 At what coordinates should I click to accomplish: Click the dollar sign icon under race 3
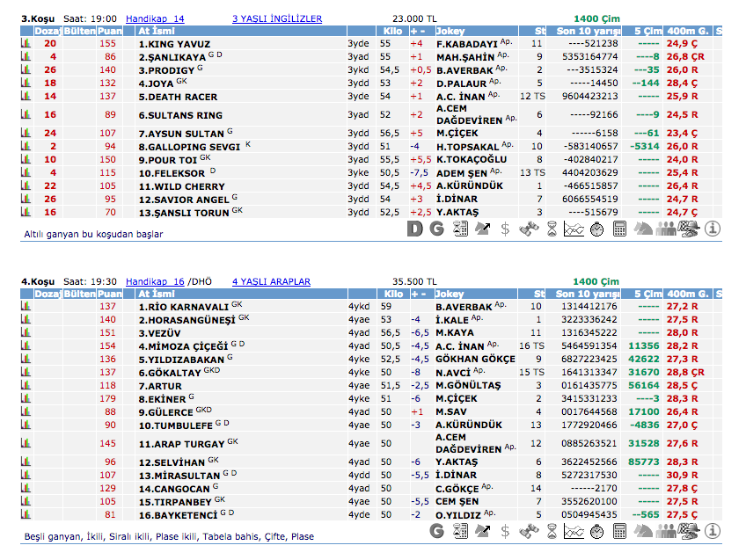pyautogui.click(x=505, y=229)
